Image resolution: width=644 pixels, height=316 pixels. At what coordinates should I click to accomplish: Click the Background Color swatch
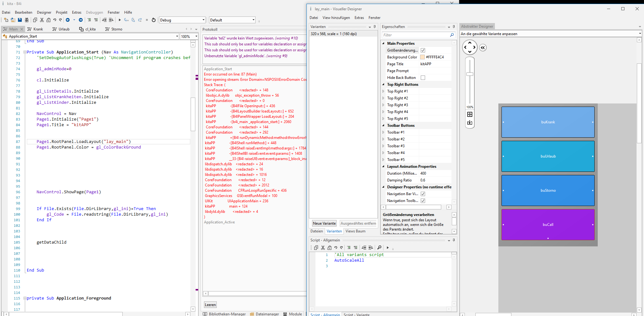click(x=422, y=57)
